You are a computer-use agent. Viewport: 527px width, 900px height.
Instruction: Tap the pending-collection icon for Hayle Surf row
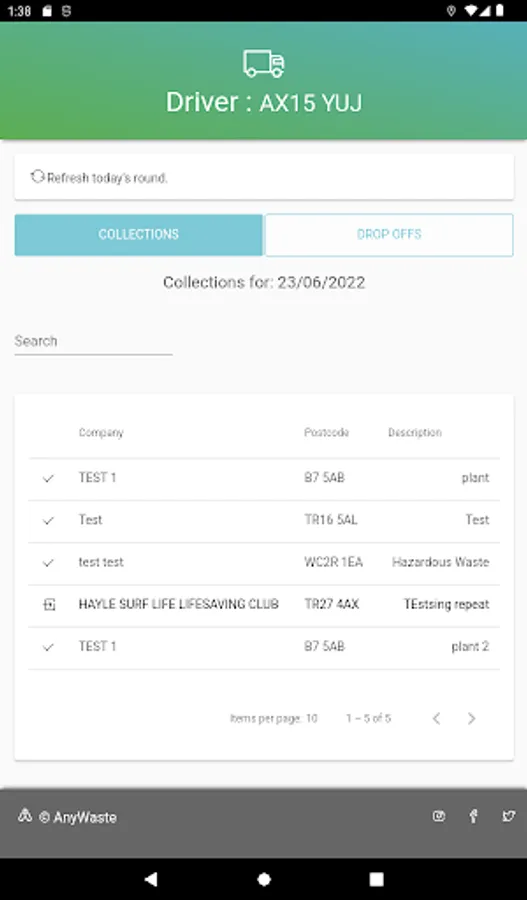49,605
